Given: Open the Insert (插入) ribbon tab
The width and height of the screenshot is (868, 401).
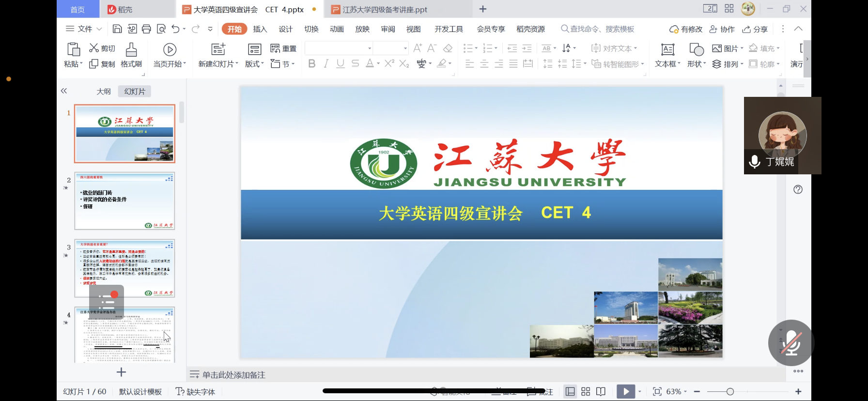Looking at the screenshot, I should coord(260,29).
